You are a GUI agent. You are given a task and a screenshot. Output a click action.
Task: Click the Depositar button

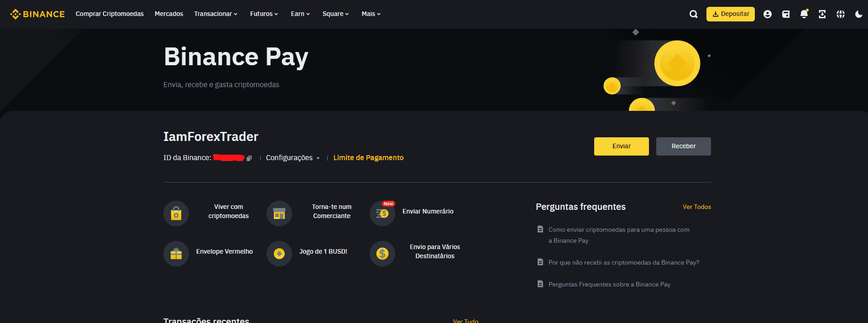click(731, 14)
